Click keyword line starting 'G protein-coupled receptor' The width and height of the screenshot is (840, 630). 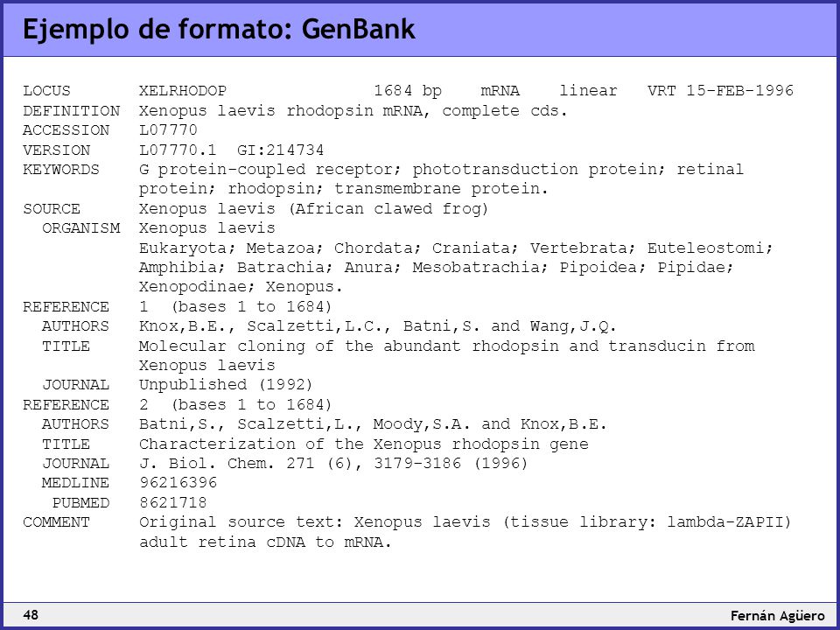441,170
